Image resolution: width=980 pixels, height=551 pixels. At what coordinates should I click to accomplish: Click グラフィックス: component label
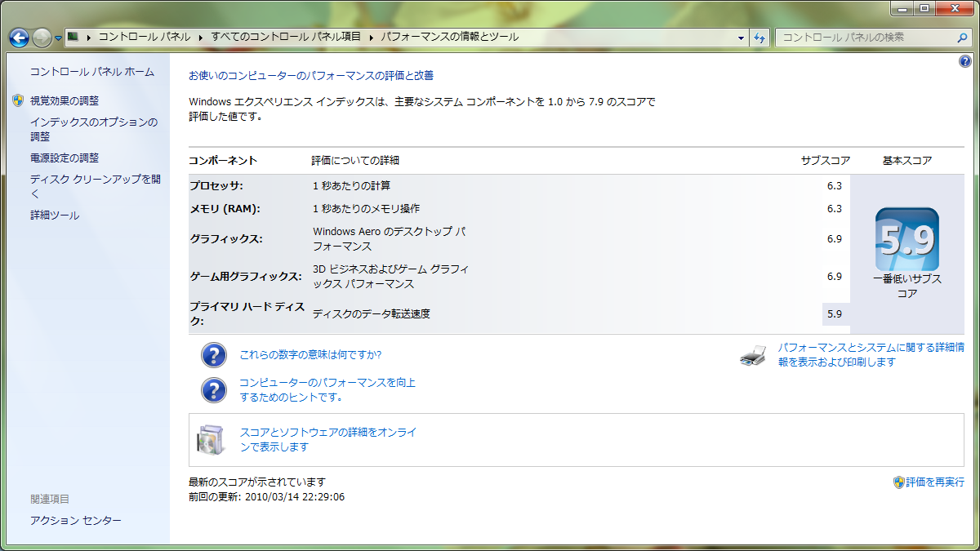(226, 239)
